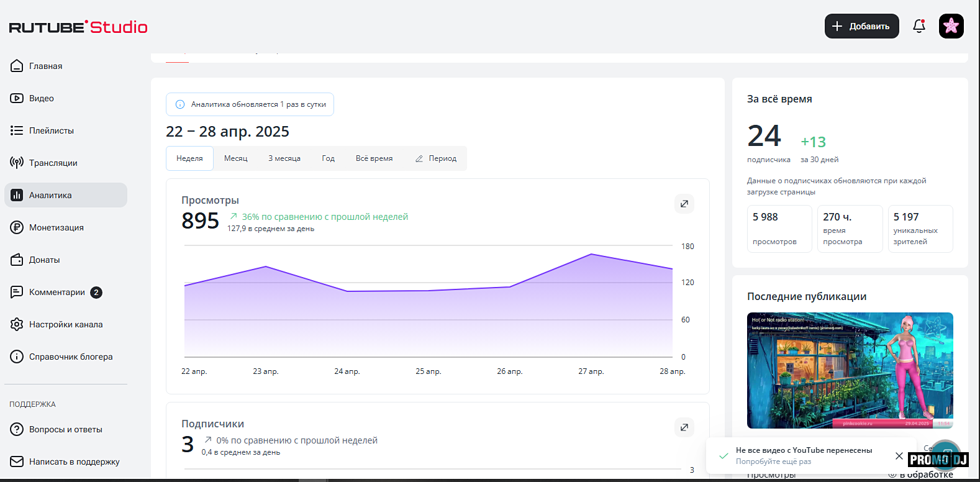Open the latest publication thumbnail
Screen dimensions: 980x482
[850, 370]
